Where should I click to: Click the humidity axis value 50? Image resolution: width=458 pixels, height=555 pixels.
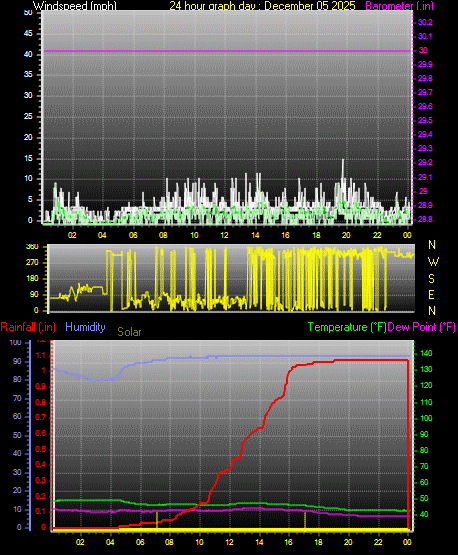click(x=17, y=435)
